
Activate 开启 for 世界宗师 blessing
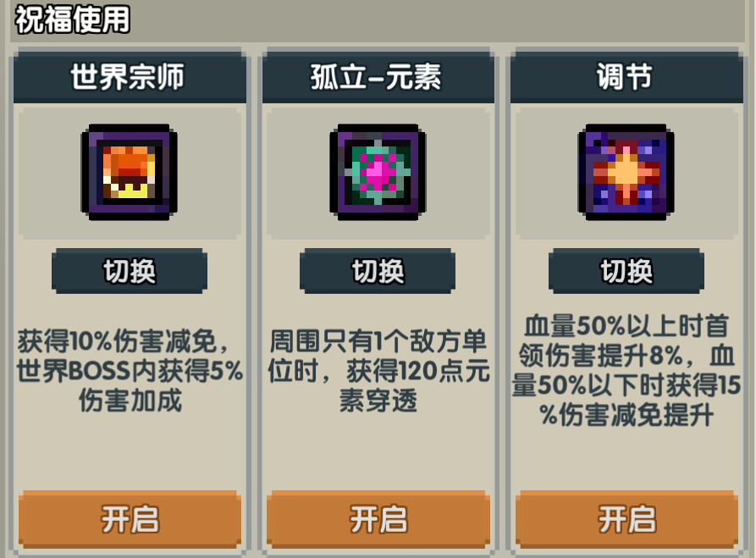click(130, 519)
